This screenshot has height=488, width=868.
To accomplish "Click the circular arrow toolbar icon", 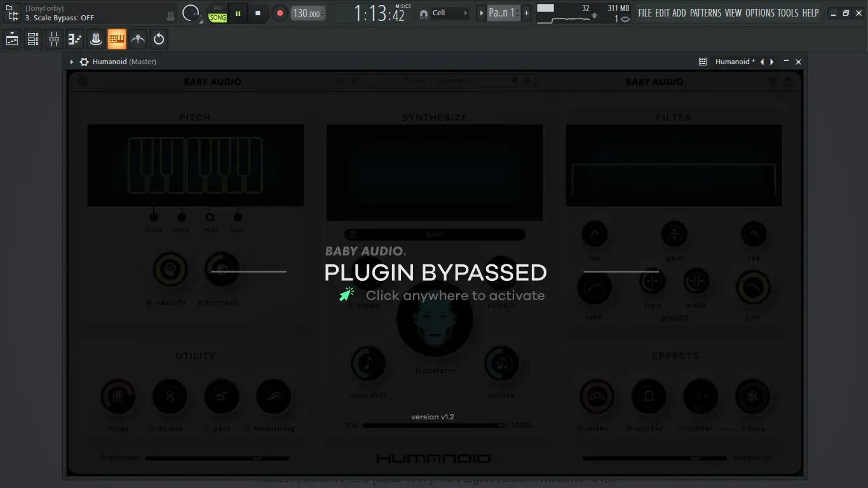I will [x=159, y=39].
